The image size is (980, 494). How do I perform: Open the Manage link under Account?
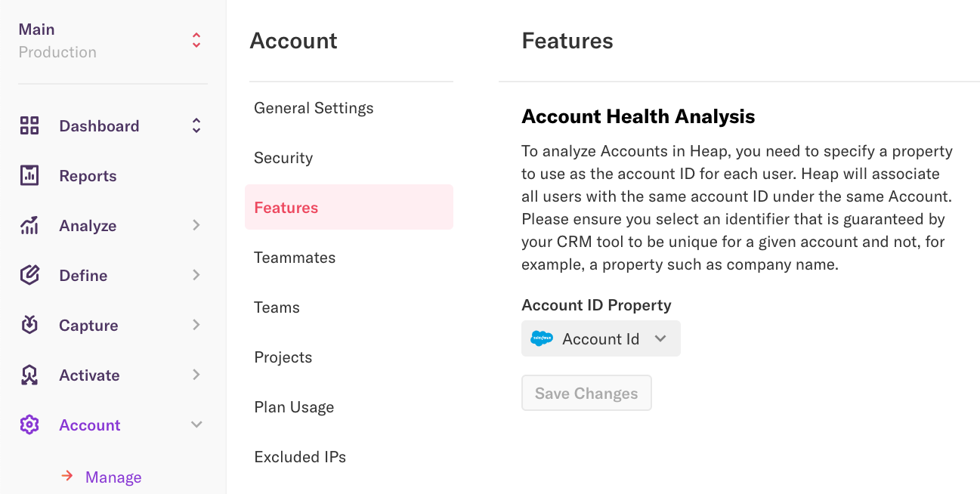[113, 477]
